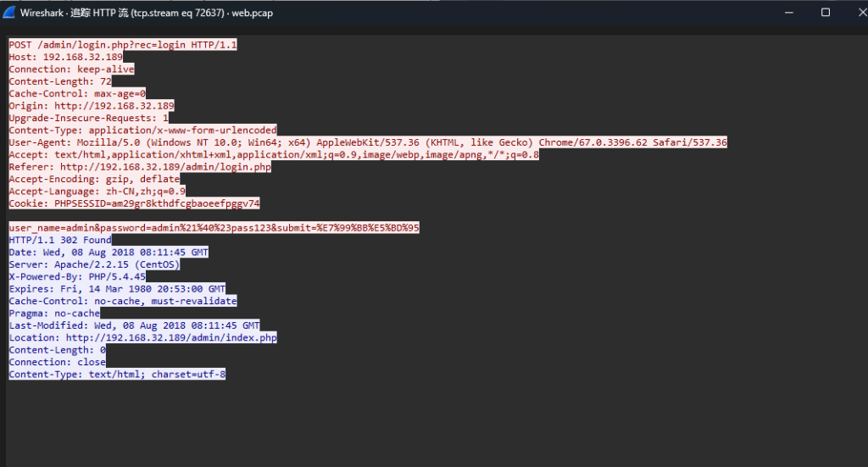Click the Cookie PHPSESSID line
Viewport: 868px width, 467px height.
pos(134,203)
